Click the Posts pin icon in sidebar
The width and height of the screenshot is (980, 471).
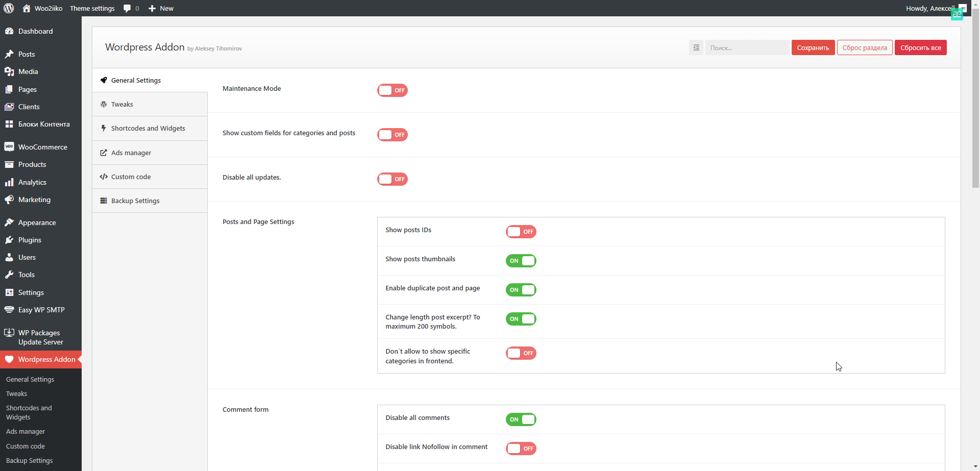click(9, 54)
